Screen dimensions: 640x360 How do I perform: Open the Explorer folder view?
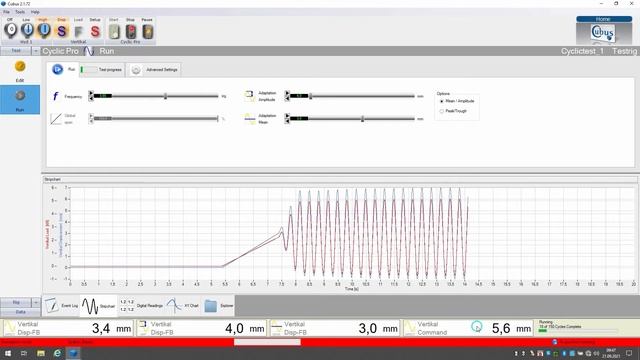[218, 306]
